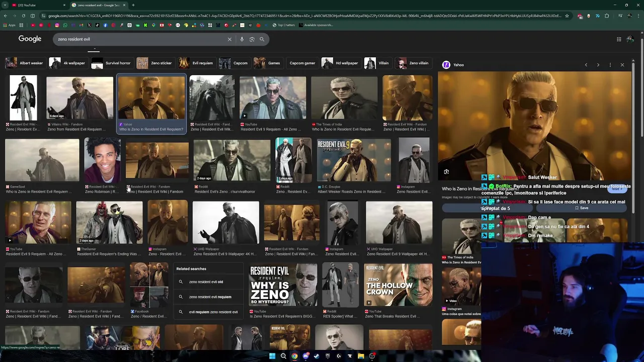
Task: Open the TikTok bookmark icon
Action: click(x=97, y=25)
